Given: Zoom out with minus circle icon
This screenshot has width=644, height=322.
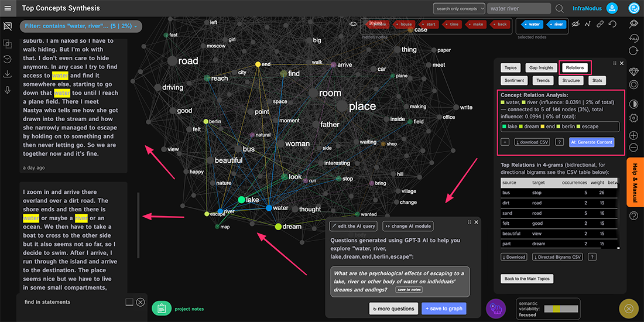Looking at the screenshot, I should (633, 148).
